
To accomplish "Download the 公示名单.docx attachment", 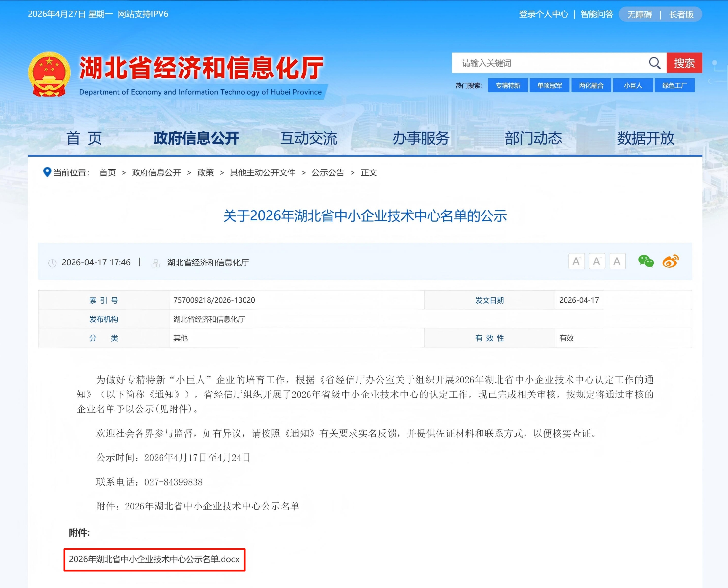I will [x=154, y=559].
